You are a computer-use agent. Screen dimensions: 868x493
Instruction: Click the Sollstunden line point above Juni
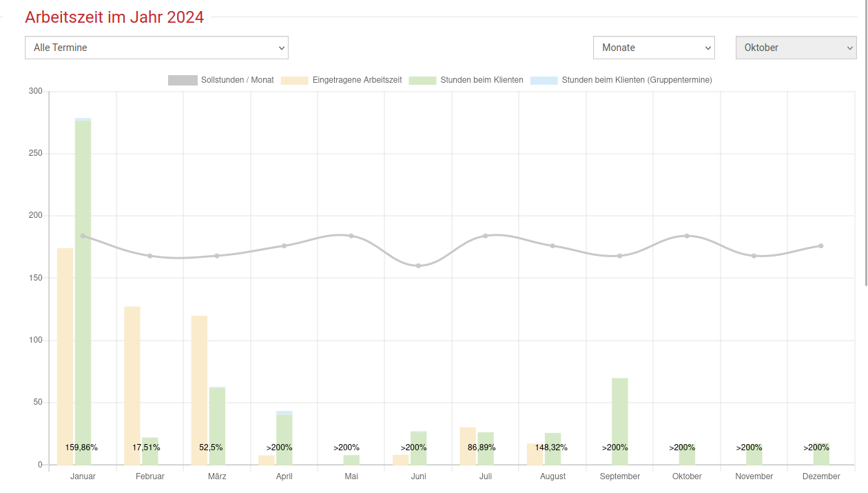click(418, 265)
